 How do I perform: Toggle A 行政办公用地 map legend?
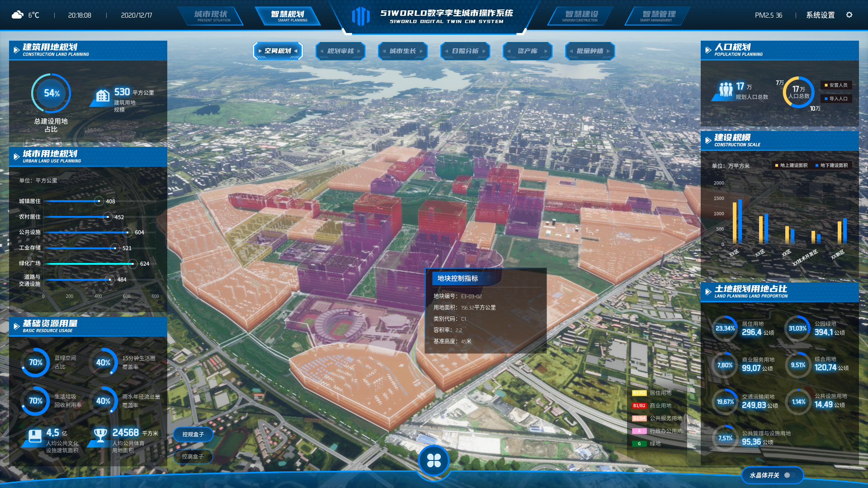click(657, 431)
